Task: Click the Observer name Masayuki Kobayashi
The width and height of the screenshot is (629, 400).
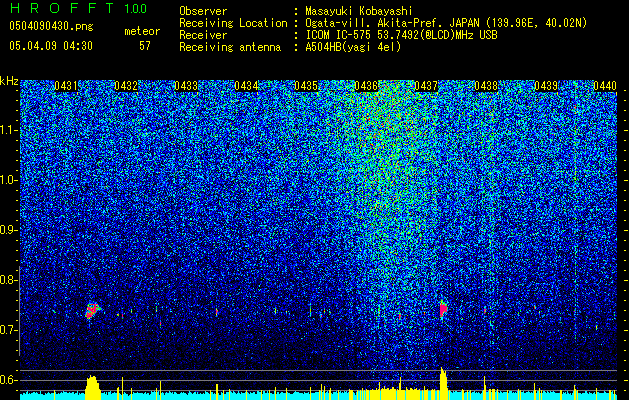Action: 359,11
